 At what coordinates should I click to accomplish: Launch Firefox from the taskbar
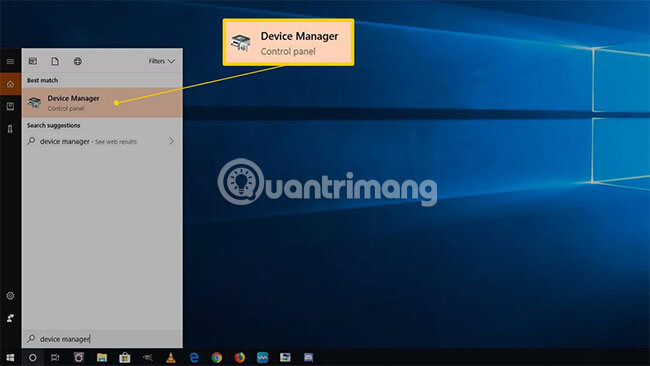tap(240, 357)
